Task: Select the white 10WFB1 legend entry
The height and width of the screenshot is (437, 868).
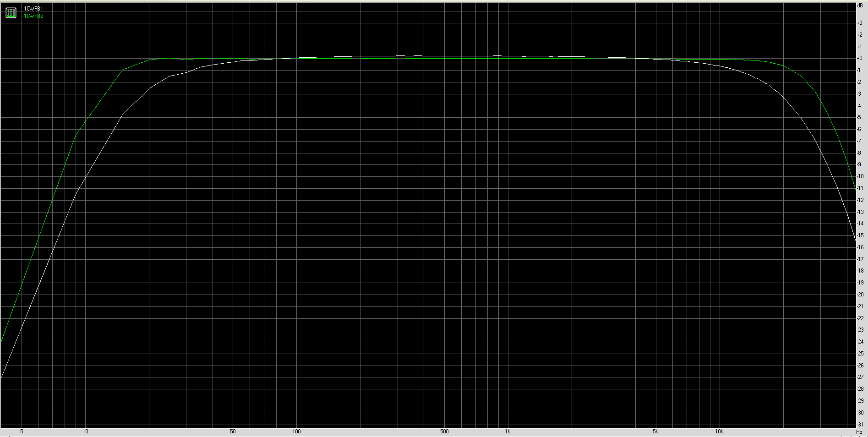Action: [33, 9]
